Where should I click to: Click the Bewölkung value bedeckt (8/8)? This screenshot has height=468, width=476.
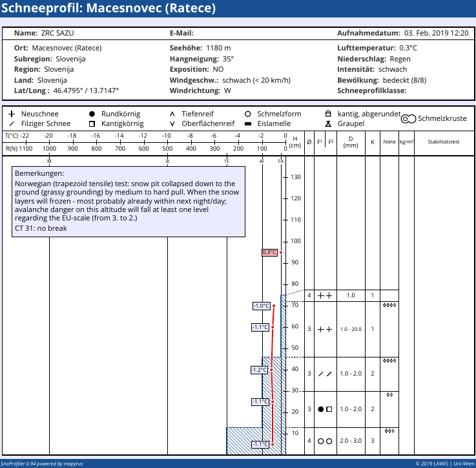click(405, 80)
